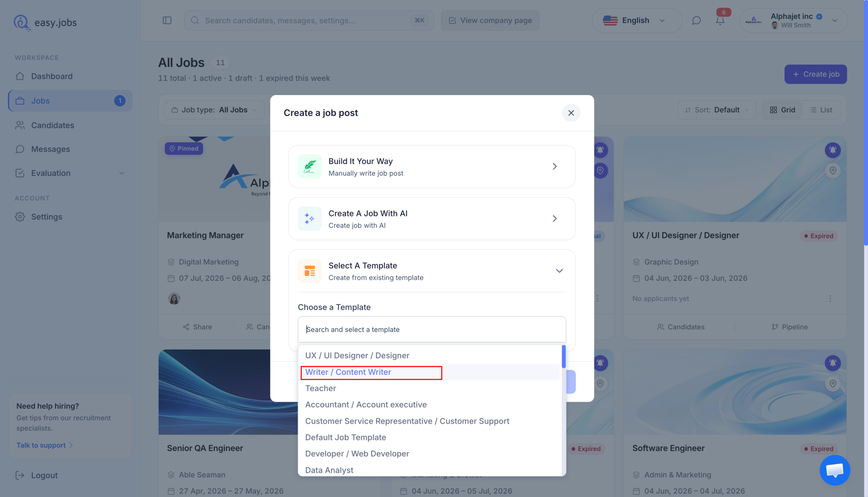Select Customer Service Representative template

click(x=429, y=421)
